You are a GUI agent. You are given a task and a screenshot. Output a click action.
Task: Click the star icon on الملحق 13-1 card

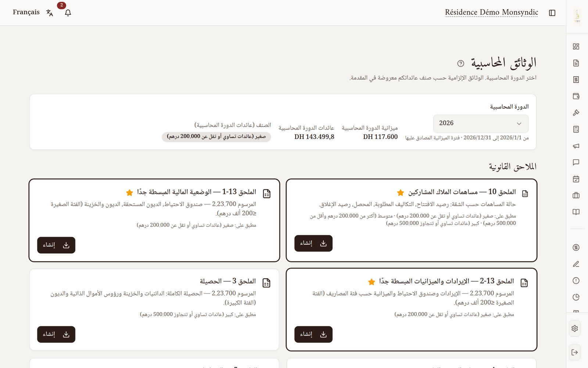click(129, 192)
